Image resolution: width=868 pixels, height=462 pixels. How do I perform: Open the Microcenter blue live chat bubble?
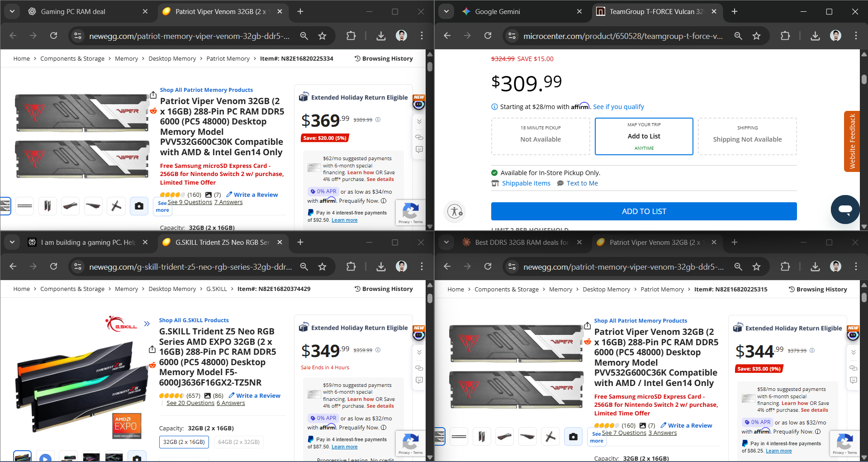click(x=845, y=209)
